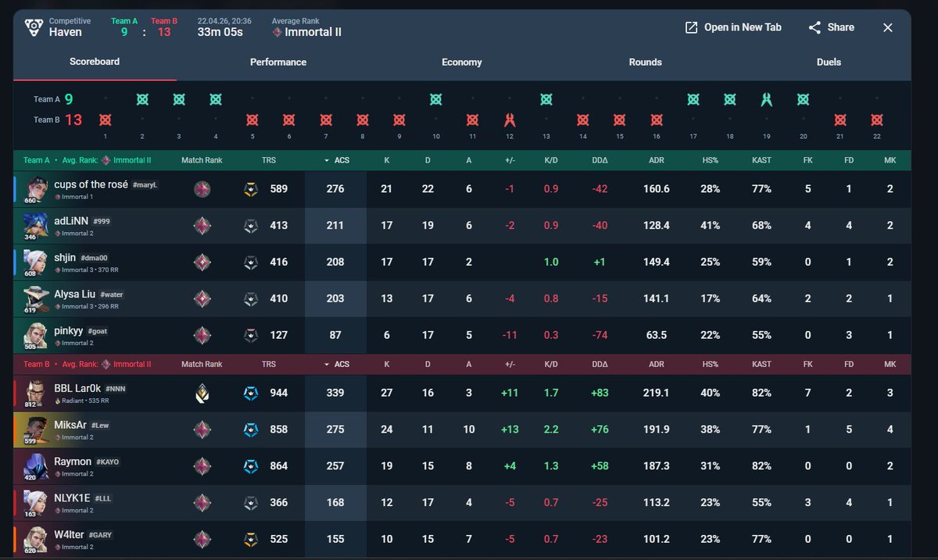This screenshot has width=938, height=560.
Task: Click adLiNN's TRS badge icon
Action: tap(249, 226)
